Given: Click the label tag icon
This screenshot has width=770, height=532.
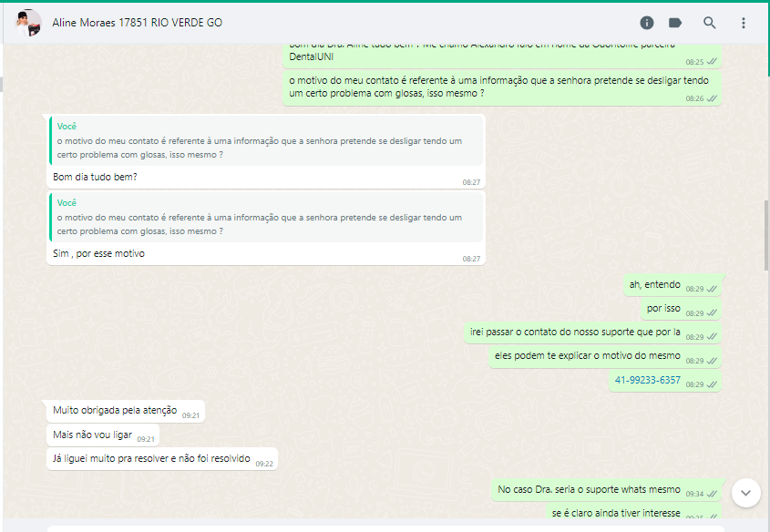Looking at the screenshot, I should 675,23.
